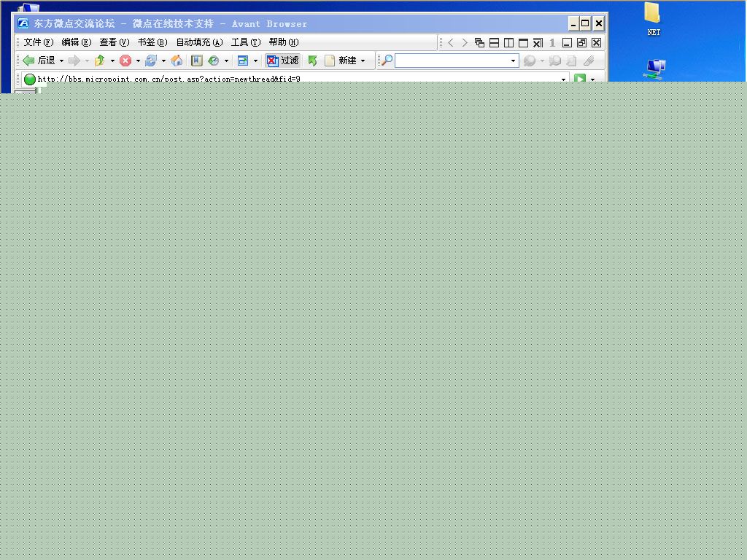Click the close-all-tabs icon

(x=538, y=43)
